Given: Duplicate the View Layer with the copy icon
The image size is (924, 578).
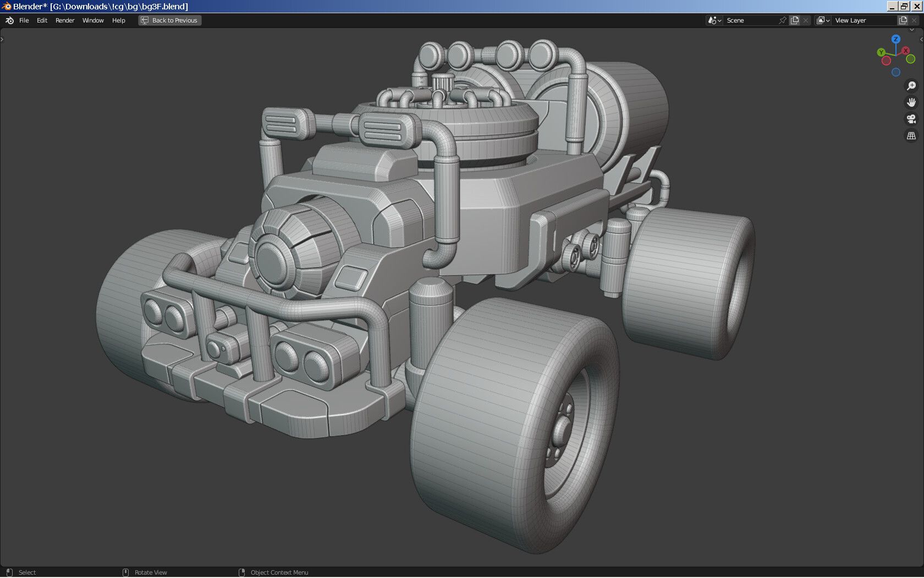Looking at the screenshot, I should [903, 20].
